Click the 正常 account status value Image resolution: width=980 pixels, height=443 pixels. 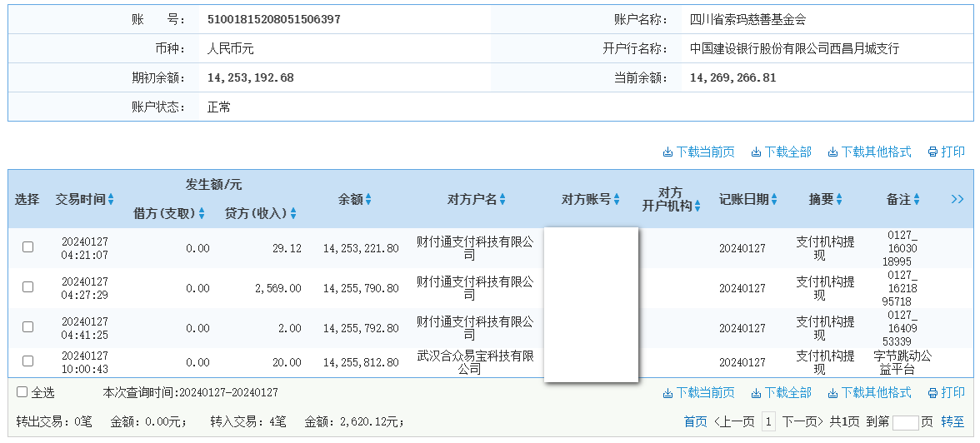[218, 107]
